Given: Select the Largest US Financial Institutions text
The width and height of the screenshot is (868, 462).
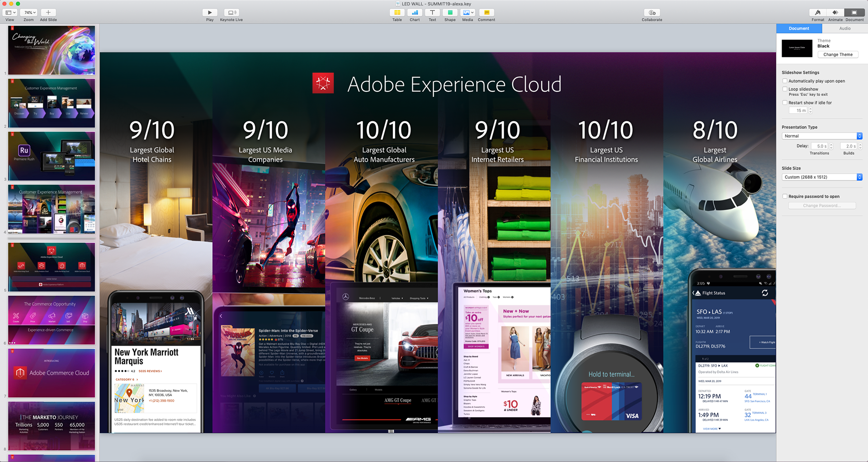Looking at the screenshot, I should click(x=606, y=155).
